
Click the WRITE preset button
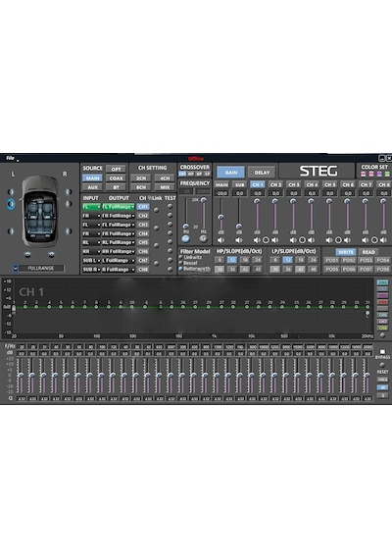346,252
